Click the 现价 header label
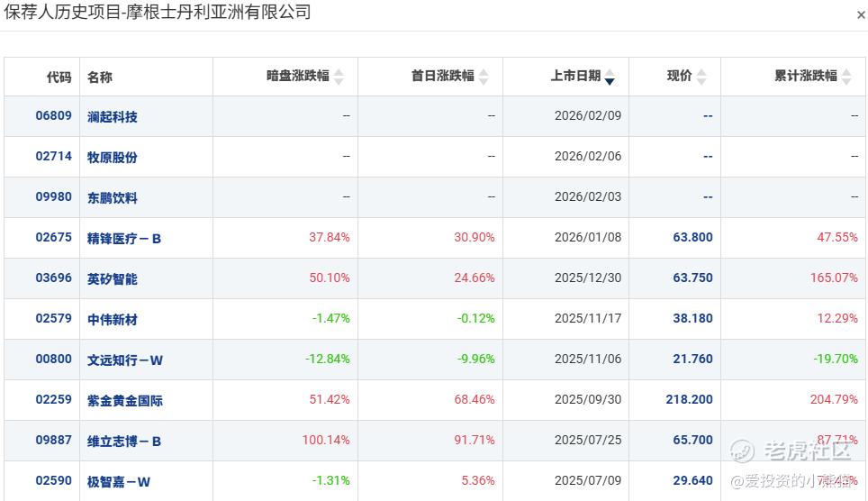 click(680, 76)
